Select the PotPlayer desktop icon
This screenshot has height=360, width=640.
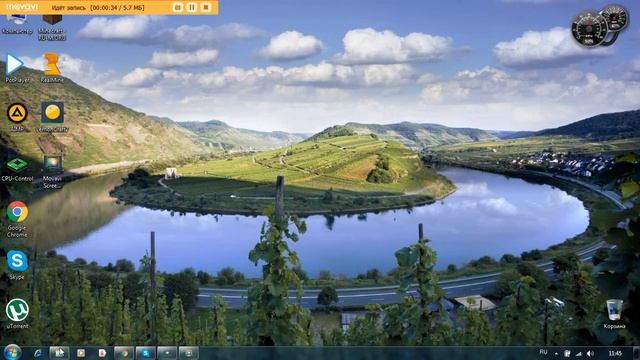(x=17, y=68)
